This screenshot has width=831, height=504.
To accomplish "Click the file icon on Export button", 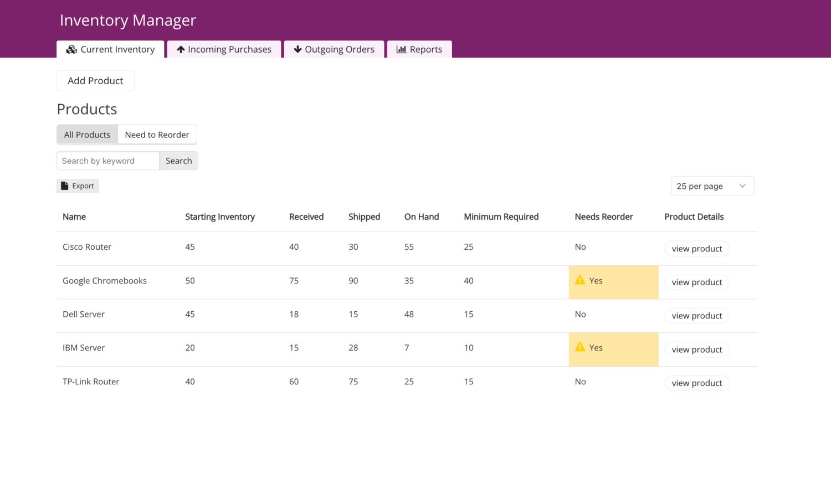I will [65, 186].
